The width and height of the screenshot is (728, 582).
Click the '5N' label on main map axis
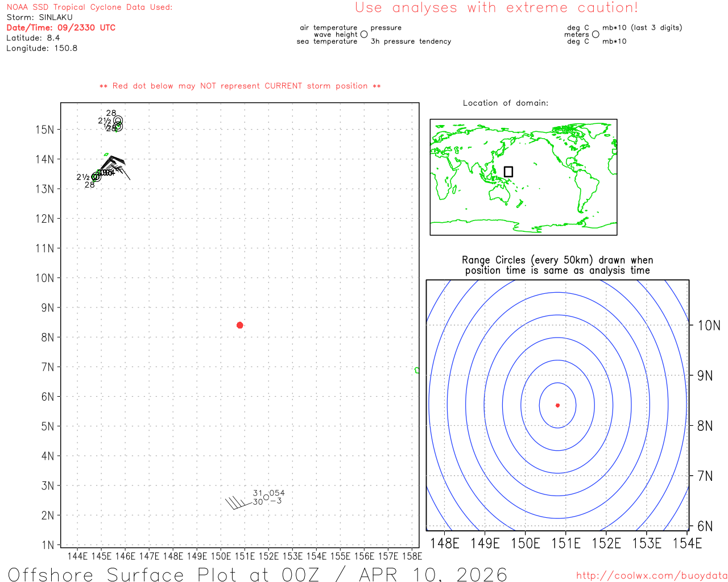pos(48,426)
